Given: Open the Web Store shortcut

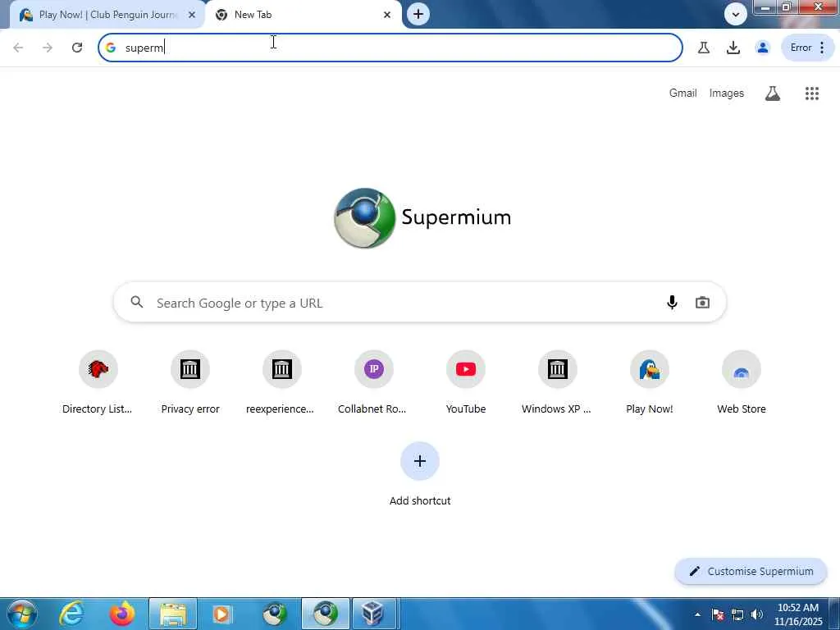Looking at the screenshot, I should pyautogui.click(x=742, y=382).
